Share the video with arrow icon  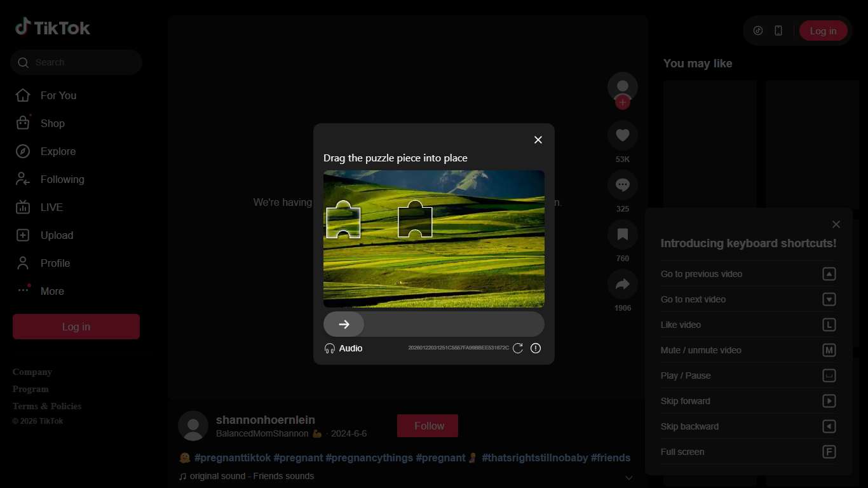point(623,284)
